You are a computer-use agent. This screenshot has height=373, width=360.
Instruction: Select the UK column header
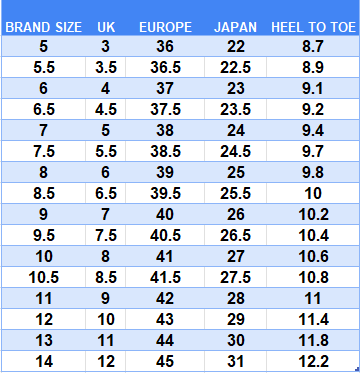point(106,27)
